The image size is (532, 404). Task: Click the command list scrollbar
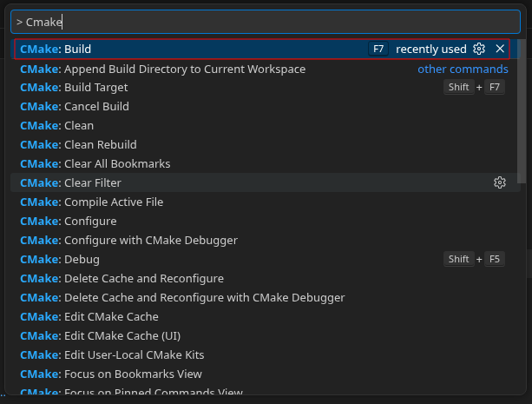pyautogui.click(x=519, y=113)
